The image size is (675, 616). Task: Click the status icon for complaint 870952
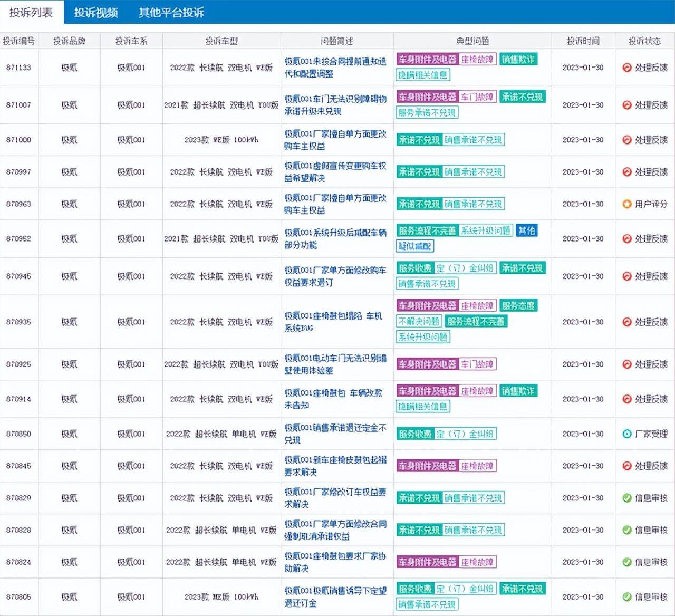[x=626, y=239]
